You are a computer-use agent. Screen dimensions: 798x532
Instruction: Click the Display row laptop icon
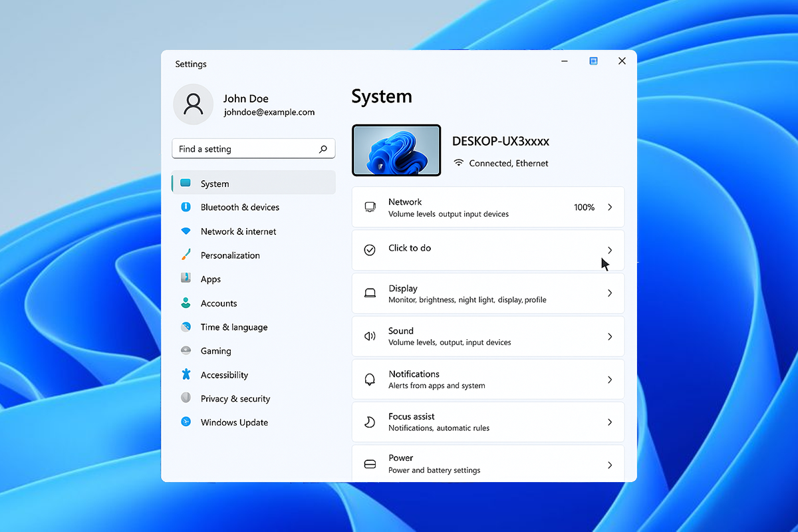tap(370, 293)
